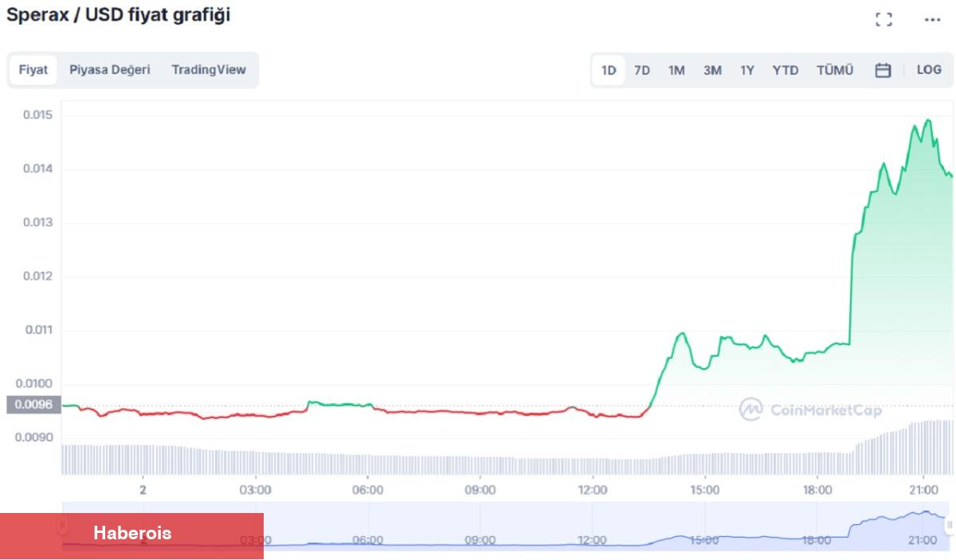The width and height of the screenshot is (956, 560).
Task: Select the 1M time range
Action: [x=676, y=70]
